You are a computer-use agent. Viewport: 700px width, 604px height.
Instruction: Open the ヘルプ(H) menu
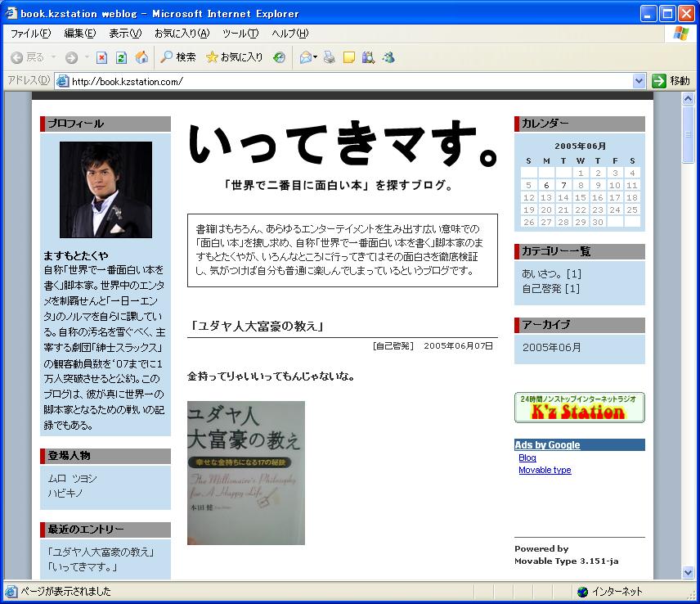pos(289,34)
